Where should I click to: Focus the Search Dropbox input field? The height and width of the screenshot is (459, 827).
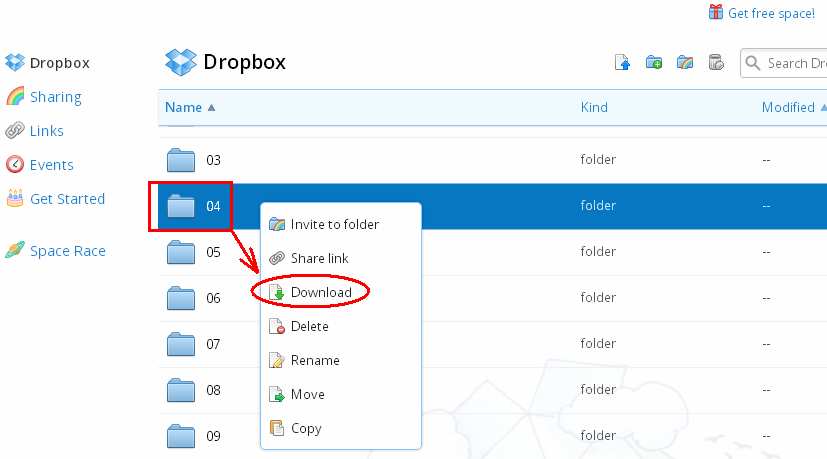(x=784, y=63)
